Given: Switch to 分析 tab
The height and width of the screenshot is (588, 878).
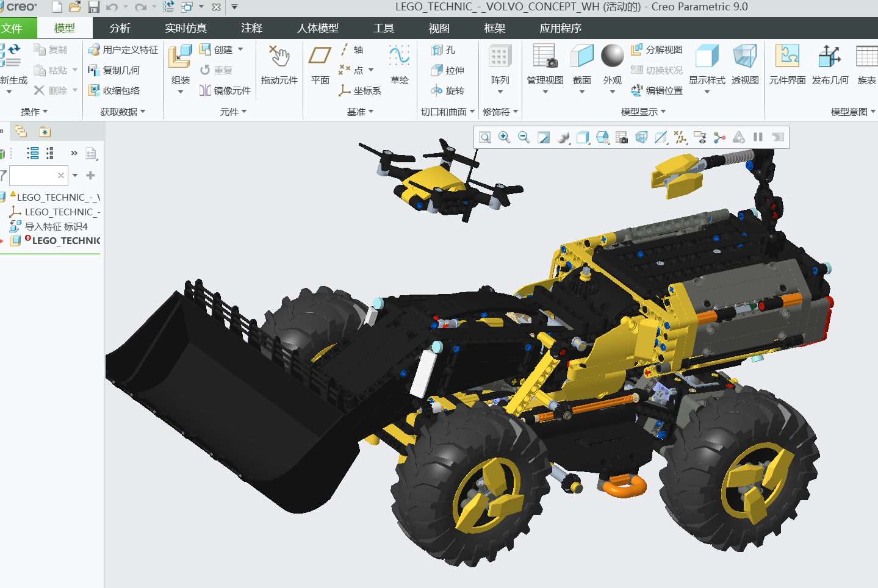Looking at the screenshot, I should [x=120, y=28].
